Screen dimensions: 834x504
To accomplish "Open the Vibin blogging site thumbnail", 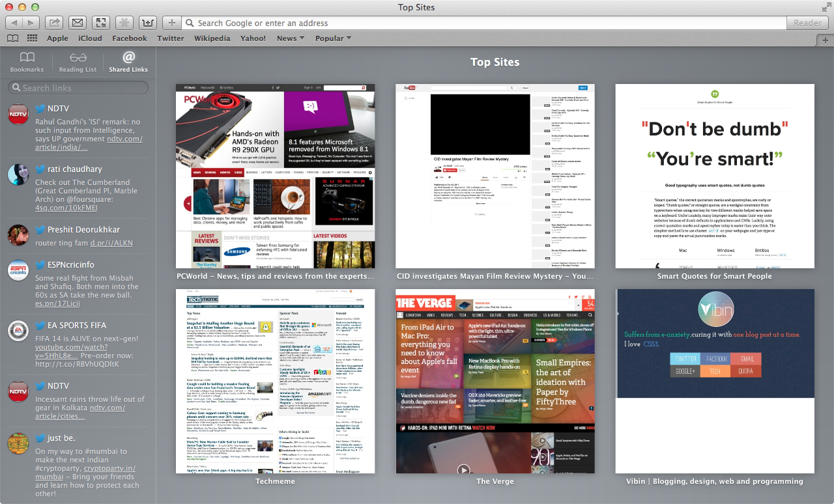I will tap(715, 382).
